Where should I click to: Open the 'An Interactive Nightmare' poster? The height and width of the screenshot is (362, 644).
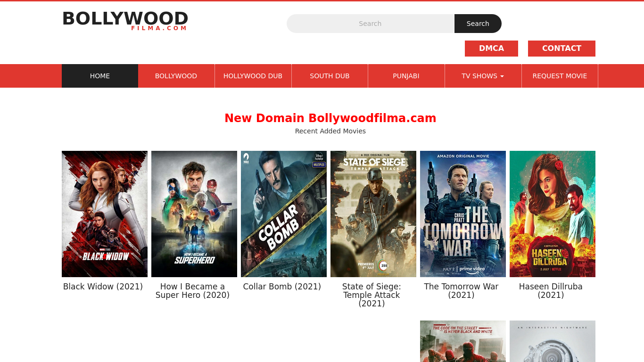click(x=553, y=341)
